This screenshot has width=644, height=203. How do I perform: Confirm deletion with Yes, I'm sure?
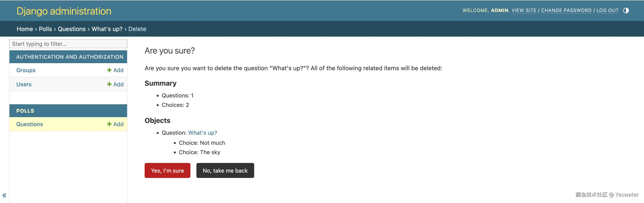point(167,170)
